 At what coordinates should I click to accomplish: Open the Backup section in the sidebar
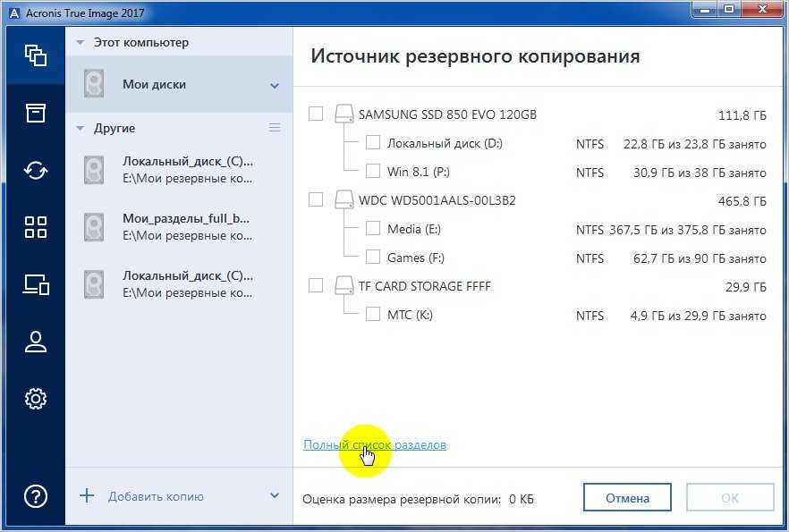35,55
